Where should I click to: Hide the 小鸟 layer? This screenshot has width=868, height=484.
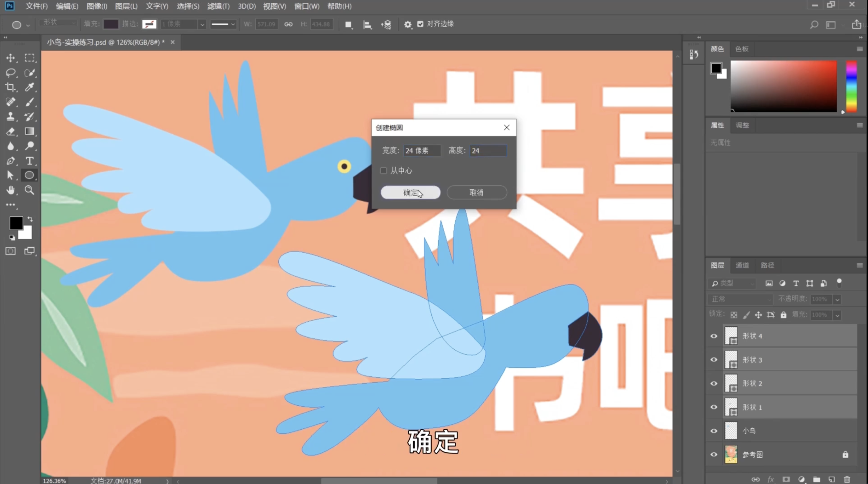tap(714, 431)
